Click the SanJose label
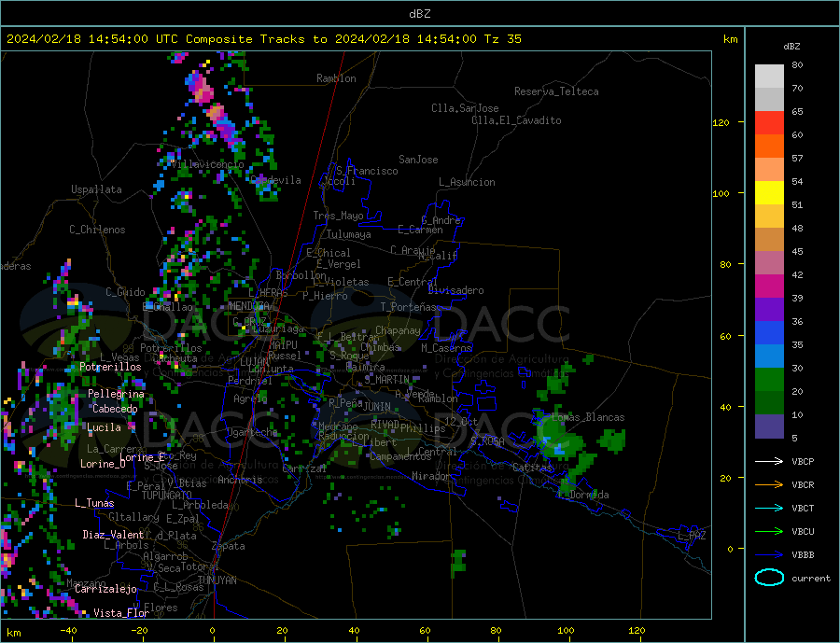Screen dimensions: 840x643 click(418, 160)
